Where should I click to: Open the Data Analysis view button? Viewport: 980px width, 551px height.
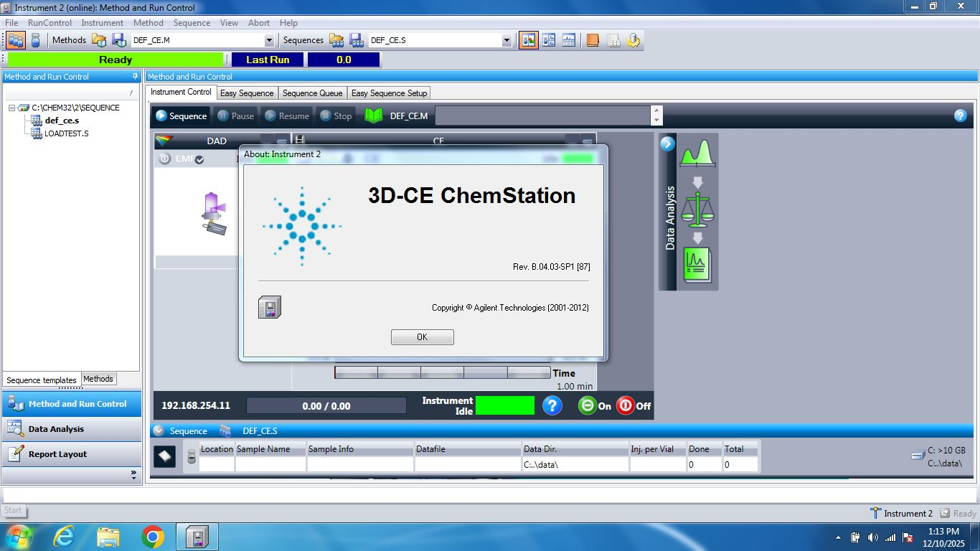click(x=56, y=429)
